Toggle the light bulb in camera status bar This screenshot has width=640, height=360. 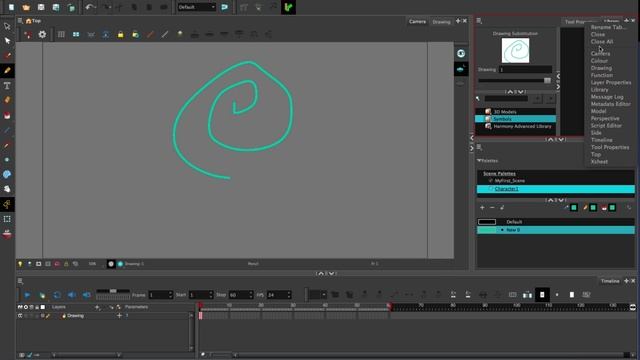[x=20, y=264]
